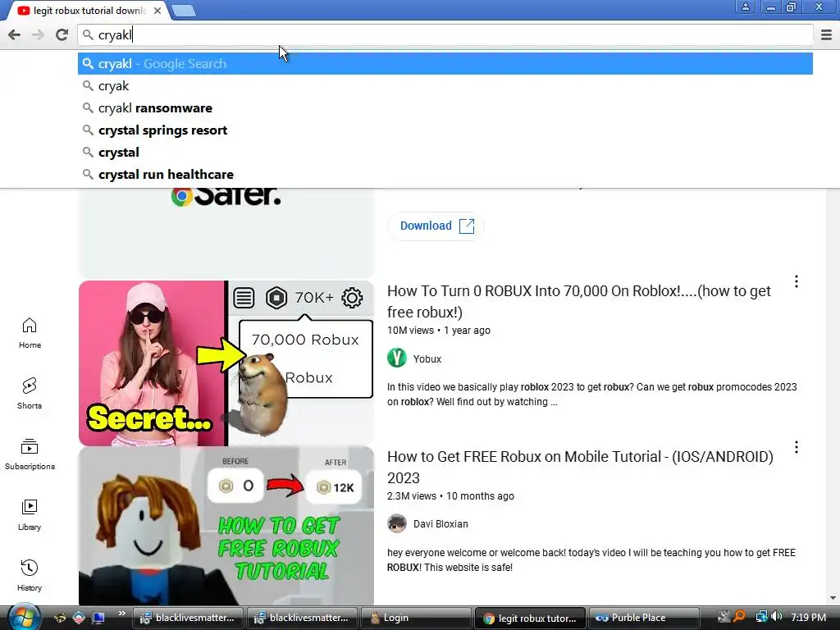Click the address bar containing cryakl

point(445,34)
